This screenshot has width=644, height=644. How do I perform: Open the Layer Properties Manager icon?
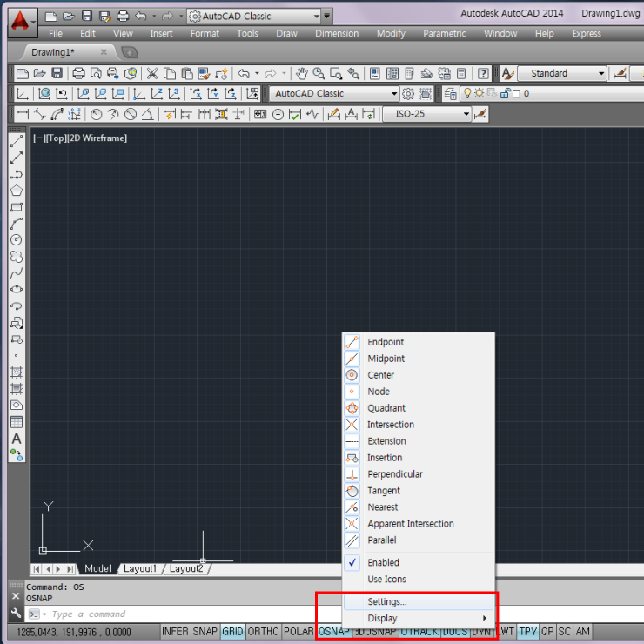click(450, 94)
